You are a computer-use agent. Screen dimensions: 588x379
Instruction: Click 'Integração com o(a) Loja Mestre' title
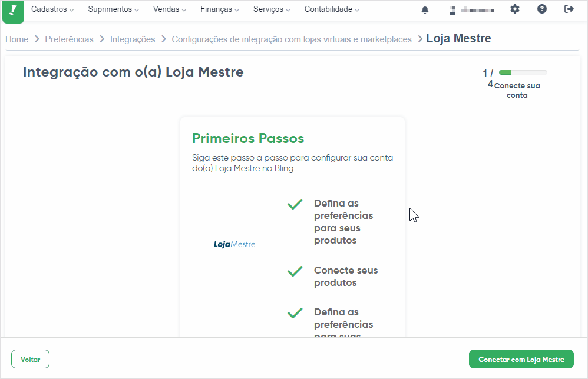[x=133, y=72]
